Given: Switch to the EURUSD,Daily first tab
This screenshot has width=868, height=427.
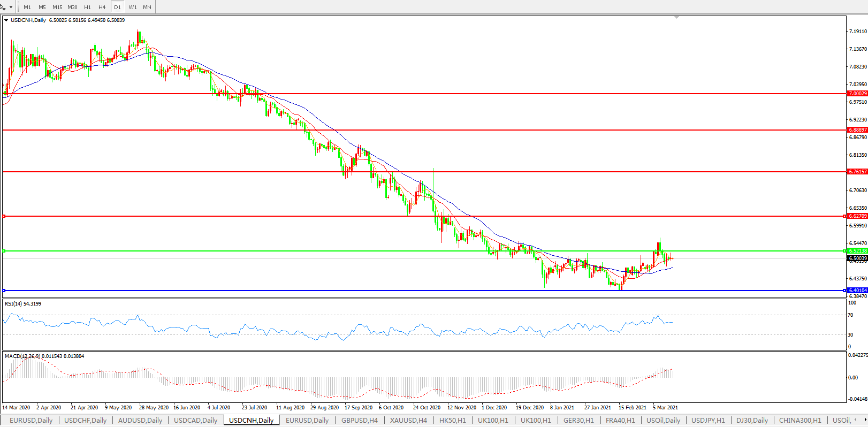Looking at the screenshot, I should click(31, 421).
